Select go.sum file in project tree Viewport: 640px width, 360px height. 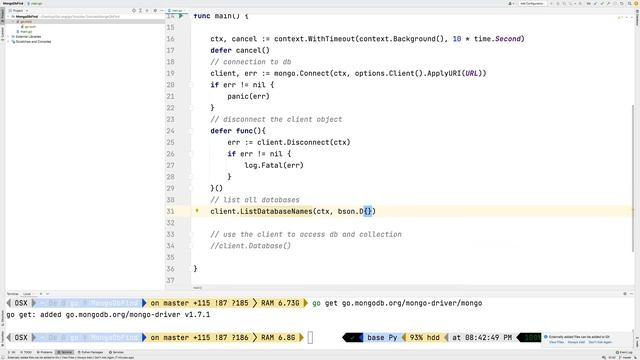tap(28, 27)
